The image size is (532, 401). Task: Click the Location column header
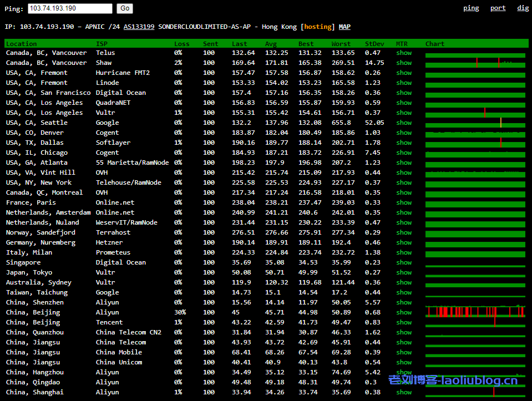click(x=22, y=44)
